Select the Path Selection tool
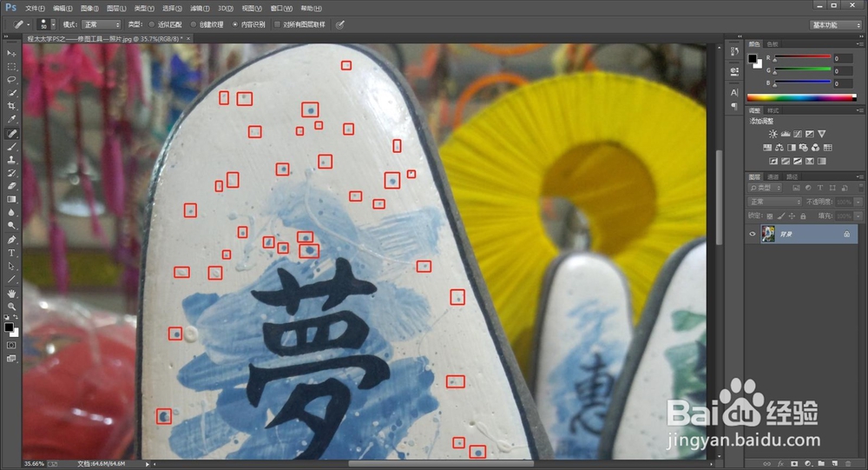Screen dimensions: 868x470 pyautogui.click(x=11, y=267)
